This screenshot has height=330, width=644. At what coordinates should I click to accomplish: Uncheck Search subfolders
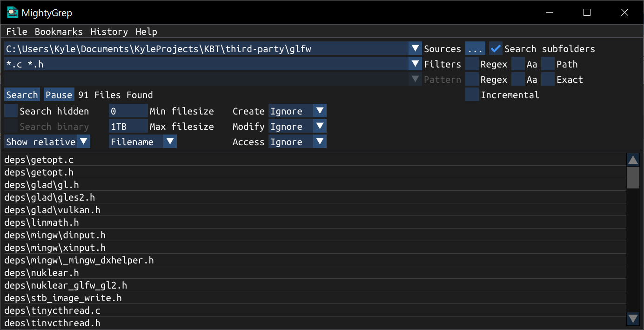(x=496, y=48)
